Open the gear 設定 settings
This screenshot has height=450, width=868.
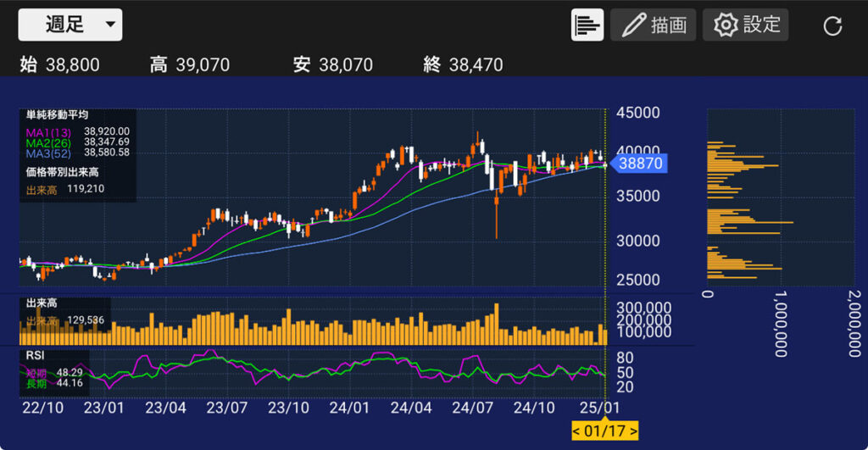pyautogui.click(x=746, y=25)
